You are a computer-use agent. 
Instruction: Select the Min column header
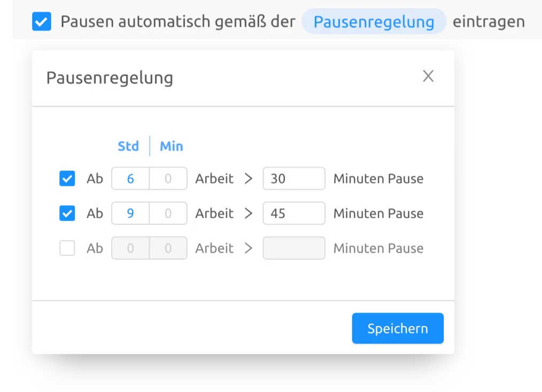(x=171, y=146)
